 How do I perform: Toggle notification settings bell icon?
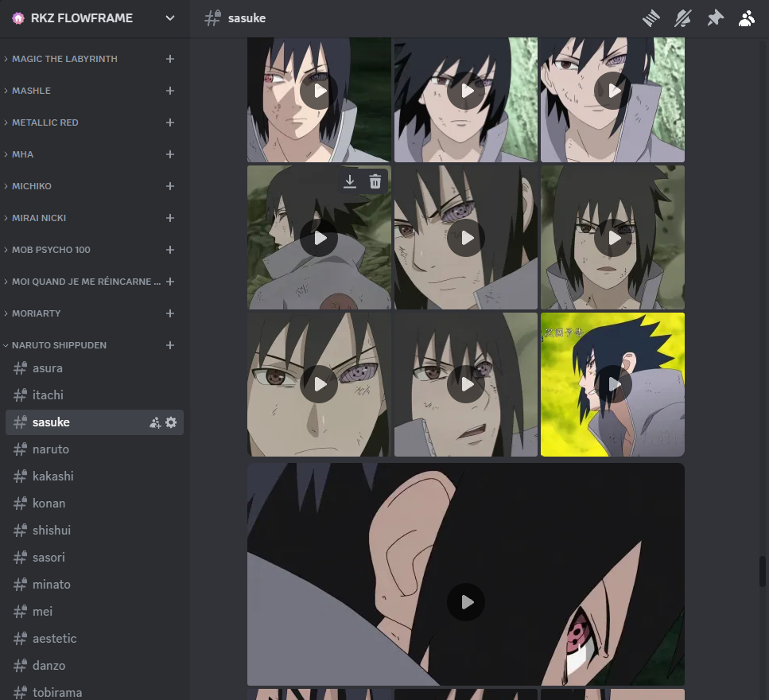tap(682, 18)
